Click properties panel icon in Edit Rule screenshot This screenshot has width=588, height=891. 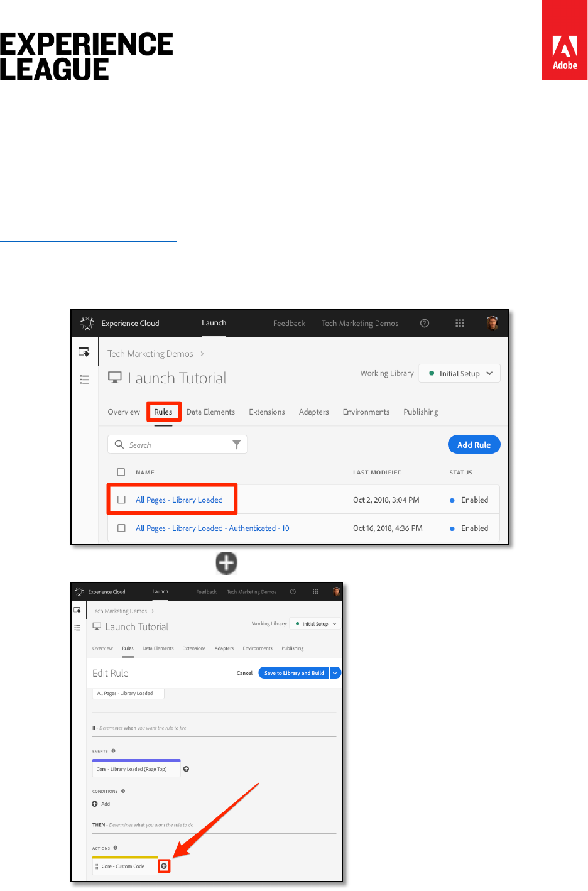77,610
